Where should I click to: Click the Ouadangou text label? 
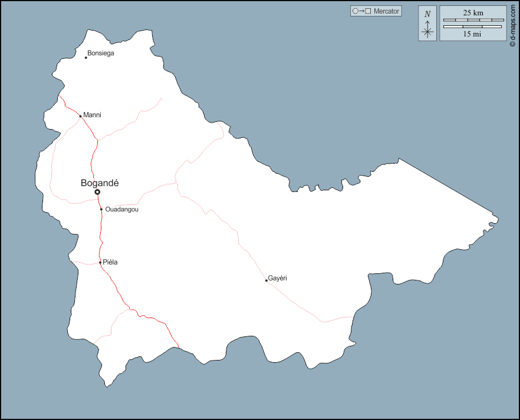tap(121, 209)
